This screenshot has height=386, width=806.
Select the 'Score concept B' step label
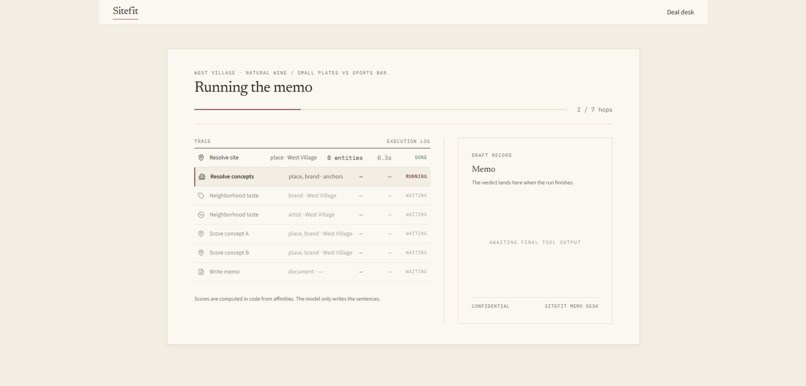click(x=229, y=253)
